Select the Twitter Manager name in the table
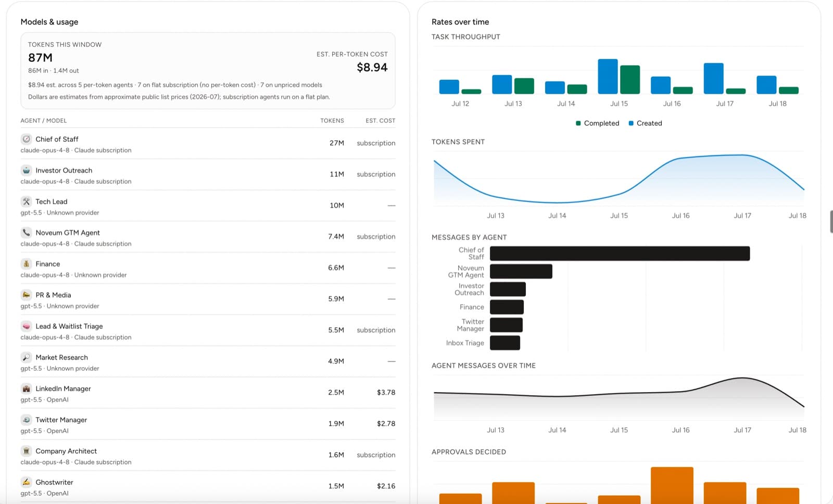 [61, 420]
